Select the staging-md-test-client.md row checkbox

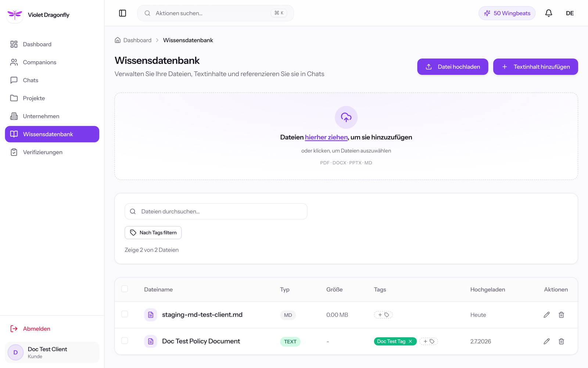coord(125,314)
